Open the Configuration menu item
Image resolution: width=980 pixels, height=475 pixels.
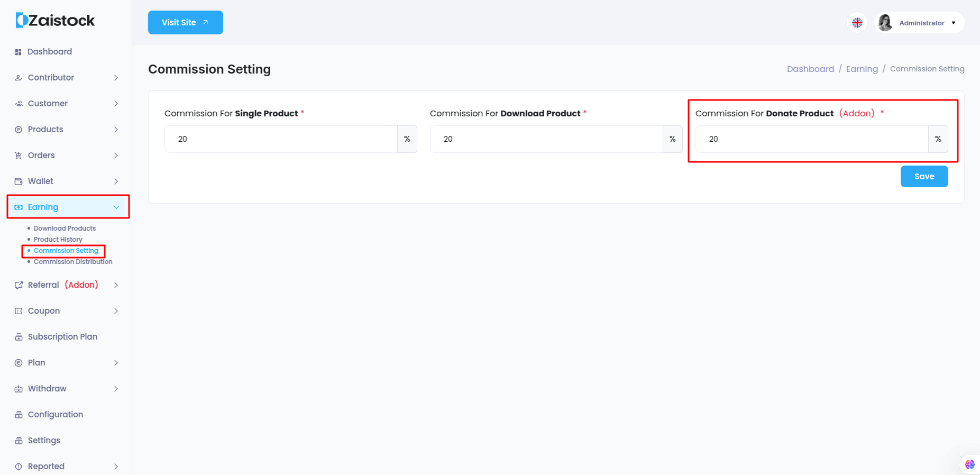pos(56,415)
